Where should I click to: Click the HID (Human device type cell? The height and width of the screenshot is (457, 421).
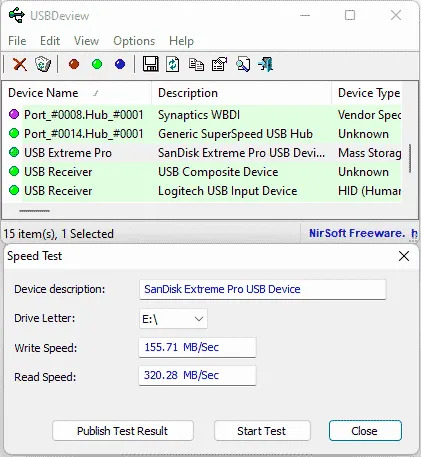[x=369, y=191]
